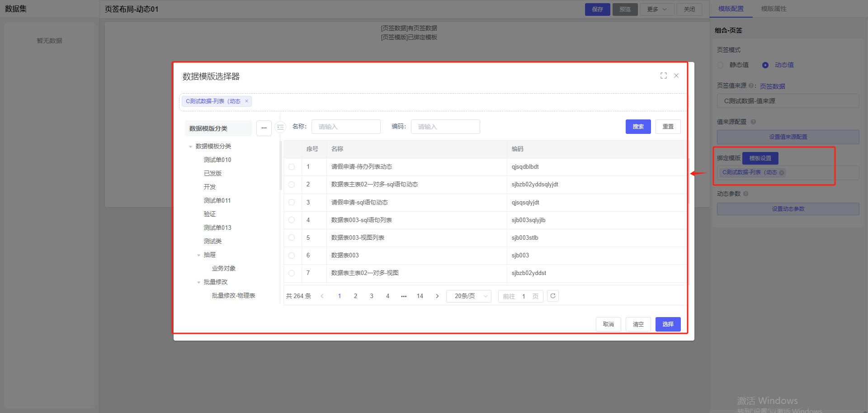Click the ellipsis button beside 数据模版分类
Image resolution: width=868 pixels, height=413 pixels.
[x=264, y=128]
